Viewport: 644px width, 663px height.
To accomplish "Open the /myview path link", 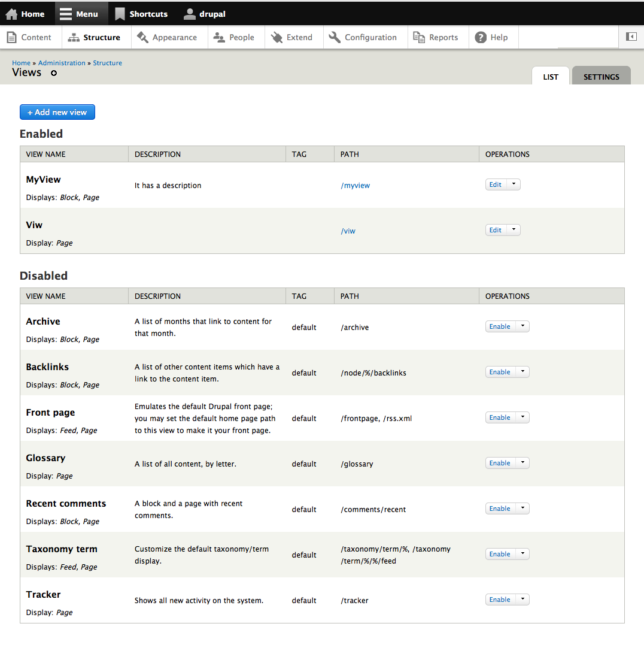I will pos(356,185).
